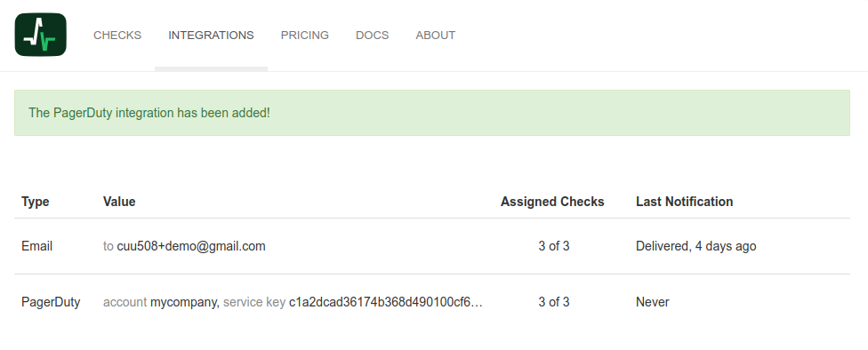Open the Checks navigation tab
868x350 pixels.
tap(117, 36)
